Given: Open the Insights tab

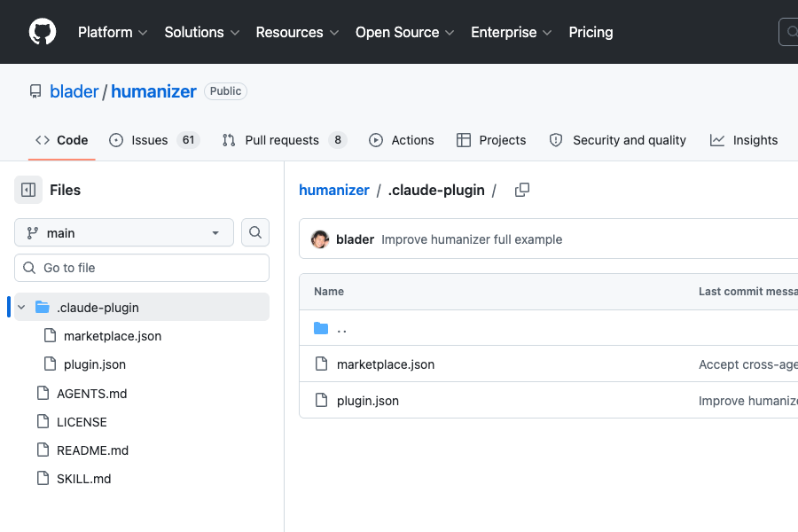Looking at the screenshot, I should point(744,140).
